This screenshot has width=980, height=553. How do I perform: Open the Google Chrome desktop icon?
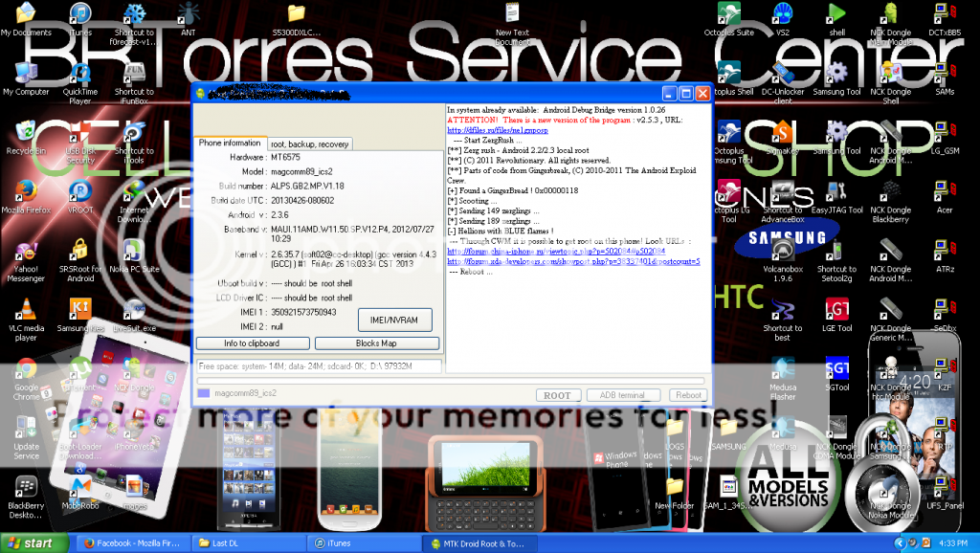click(x=26, y=370)
